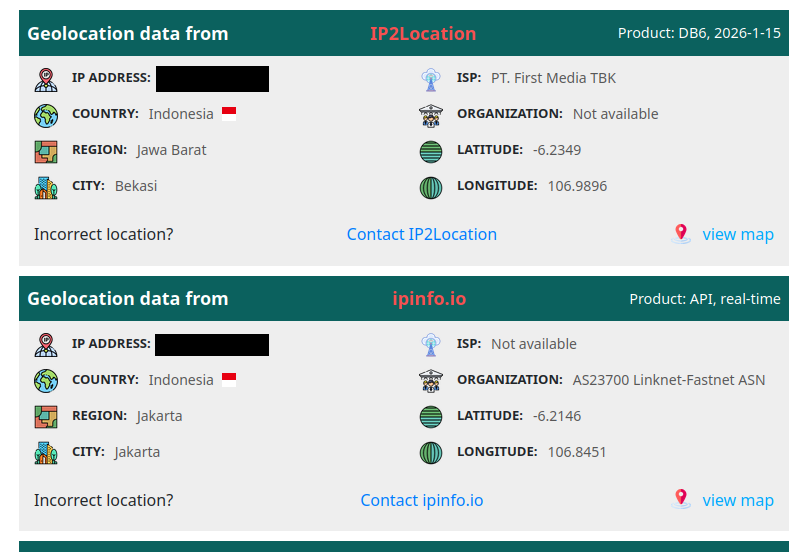This screenshot has height=552, width=806.
Task: Open the ipinfo.io header link
Action: click(x=429, y=299)
